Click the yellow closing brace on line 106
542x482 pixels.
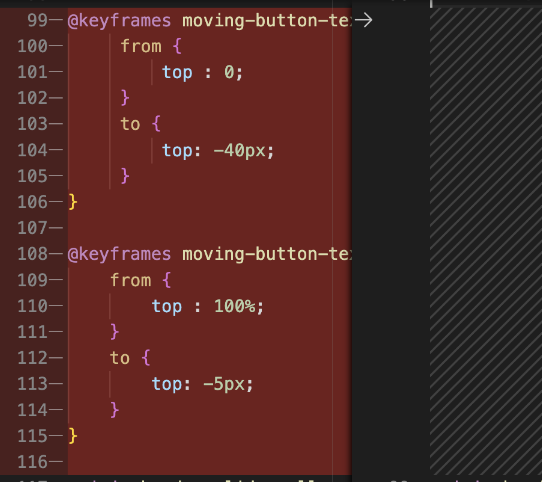coord(73,202)
